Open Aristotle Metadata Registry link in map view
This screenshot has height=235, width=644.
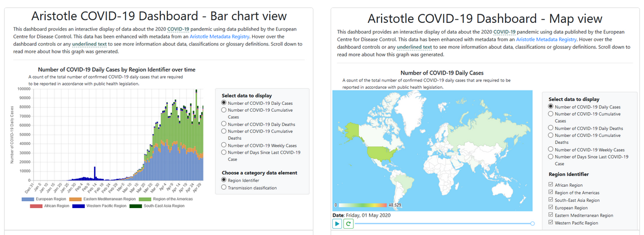tap(546, 40)
